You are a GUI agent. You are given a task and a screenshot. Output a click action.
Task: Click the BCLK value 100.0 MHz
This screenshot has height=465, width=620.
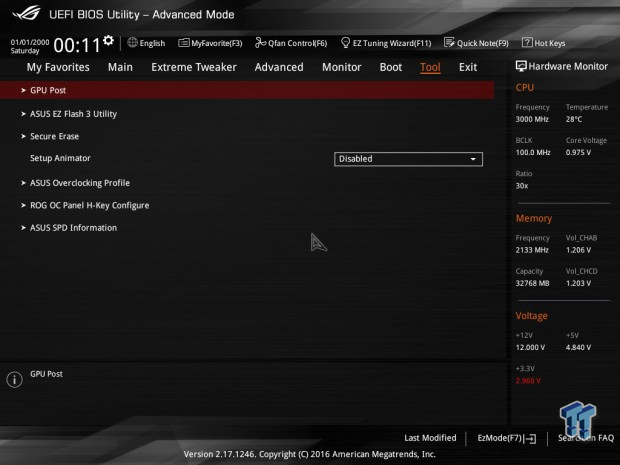coord(533,152)
